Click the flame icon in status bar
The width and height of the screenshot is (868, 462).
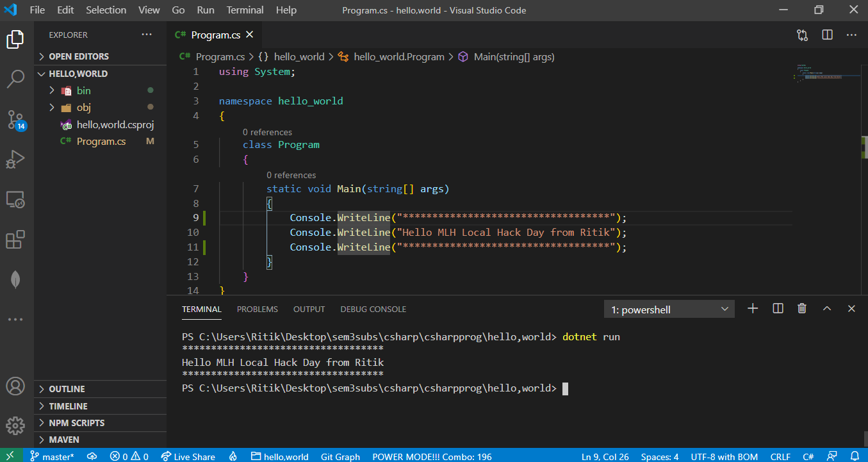233,456
